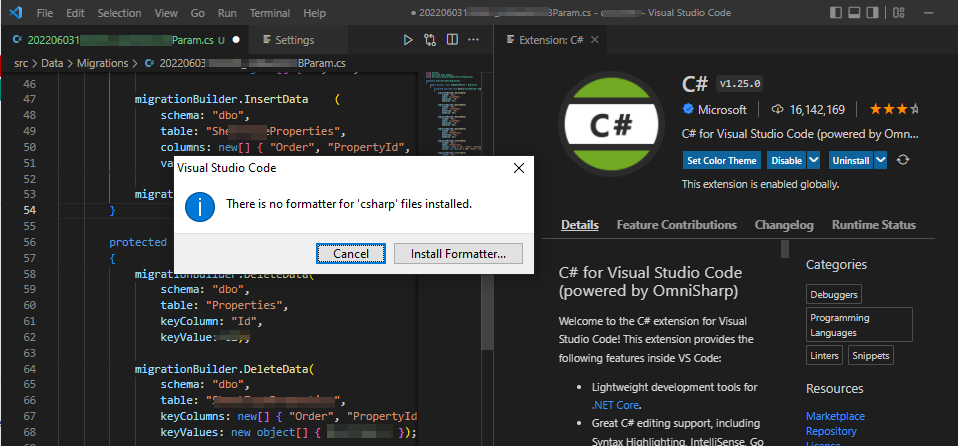Click the Visual Studio Code logo icon
Viewport: 958px width, 446px height.
[x=16, y=12]
